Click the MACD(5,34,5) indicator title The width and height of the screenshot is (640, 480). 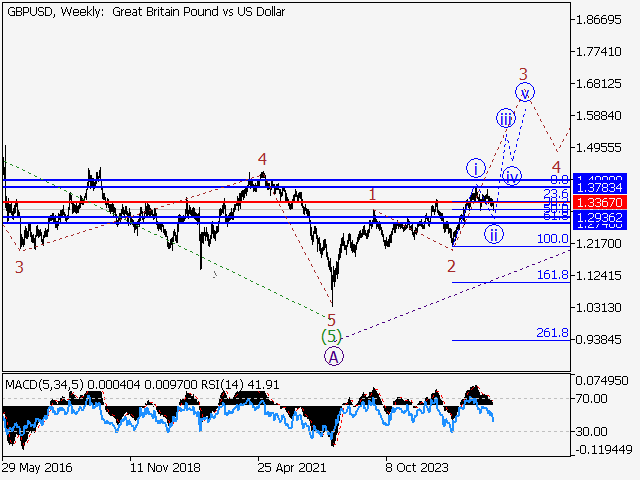coord(47,384)
